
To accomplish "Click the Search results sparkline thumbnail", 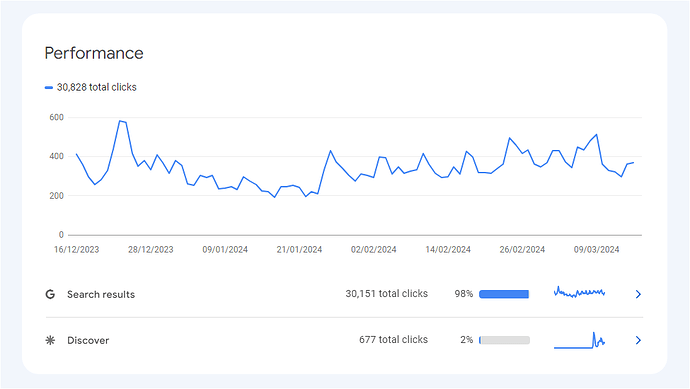I will pyautogui.click(x=579, y=292).
